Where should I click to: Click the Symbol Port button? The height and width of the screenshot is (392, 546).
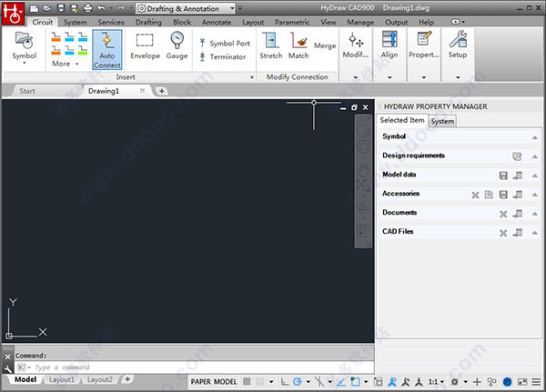tap(225, 43)
